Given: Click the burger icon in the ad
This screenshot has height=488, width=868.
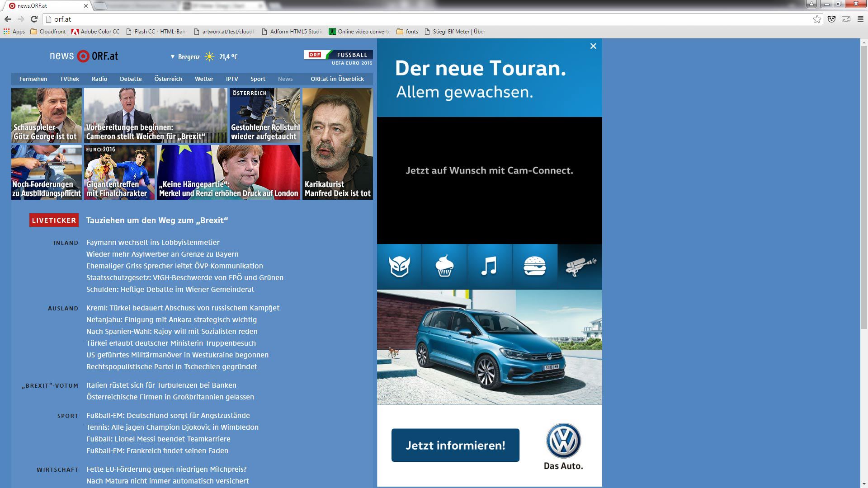Looking at the screenshot, I should point(535,266).
